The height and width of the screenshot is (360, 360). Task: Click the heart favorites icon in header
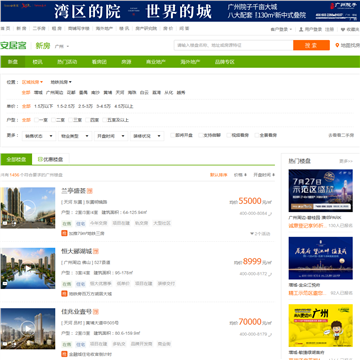click(343, 29)
